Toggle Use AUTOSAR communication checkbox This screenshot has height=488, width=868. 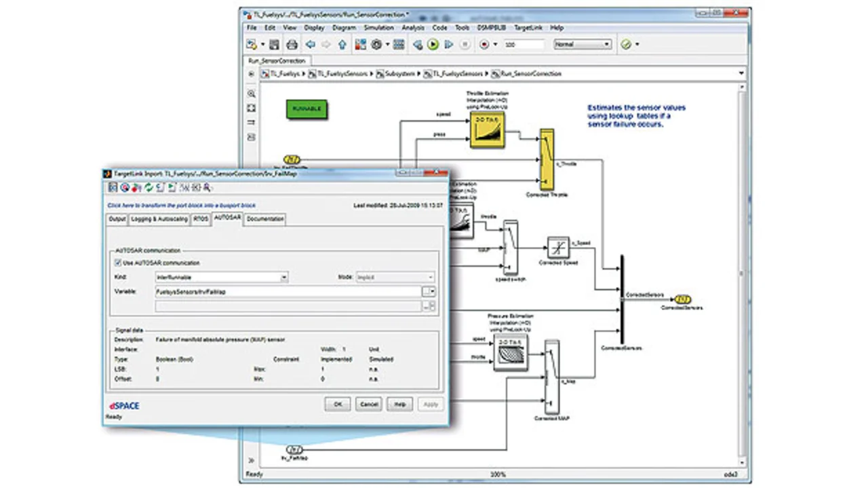[118, 263]
